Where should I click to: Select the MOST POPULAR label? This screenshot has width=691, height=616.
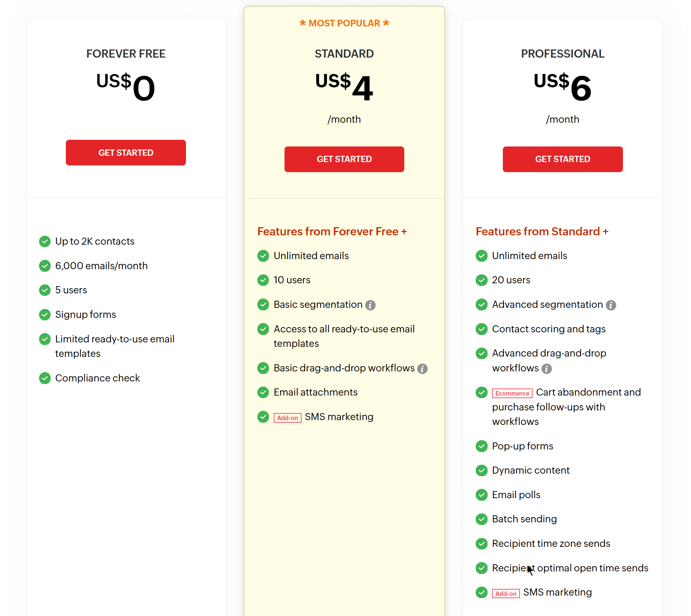pos(344,23)
